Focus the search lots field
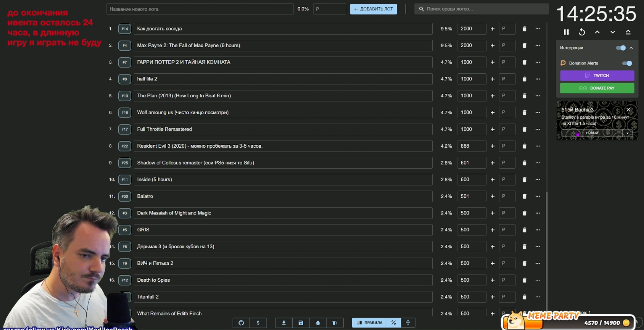The width and height of the screenshot is (644, 330). click(x=482, y=9)
